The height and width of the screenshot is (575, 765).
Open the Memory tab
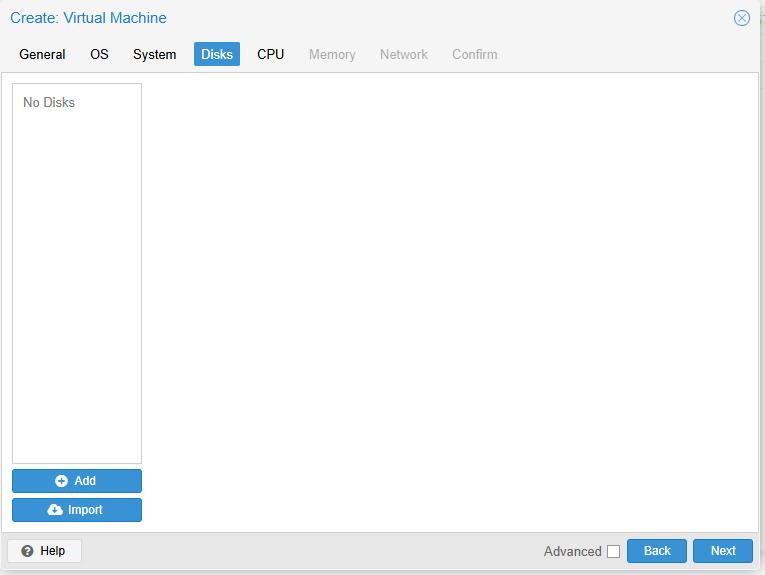coord(332,54)
